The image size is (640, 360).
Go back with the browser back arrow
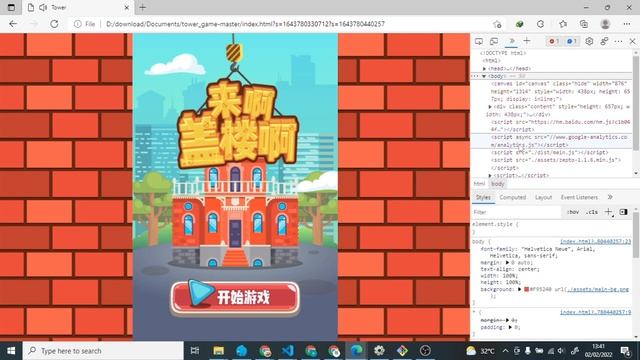[13, 24]
